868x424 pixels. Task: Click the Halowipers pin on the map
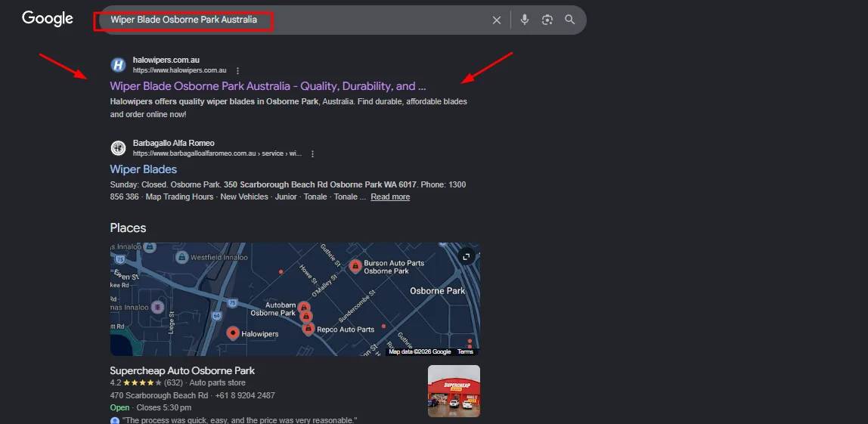[233, 333]
